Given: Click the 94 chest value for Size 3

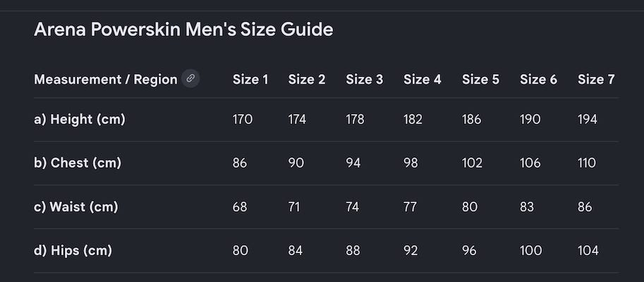Looking at the screenshot, I should tap(353, 163).
